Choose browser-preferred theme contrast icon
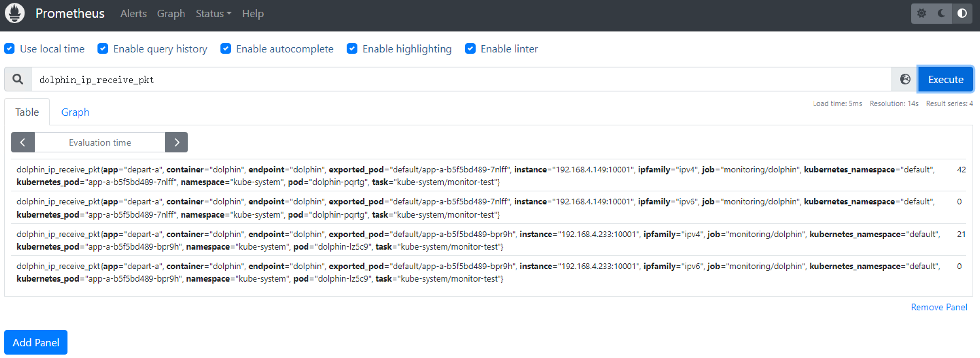The width and height of the screenshot is (980, 358). coord(962,14)
